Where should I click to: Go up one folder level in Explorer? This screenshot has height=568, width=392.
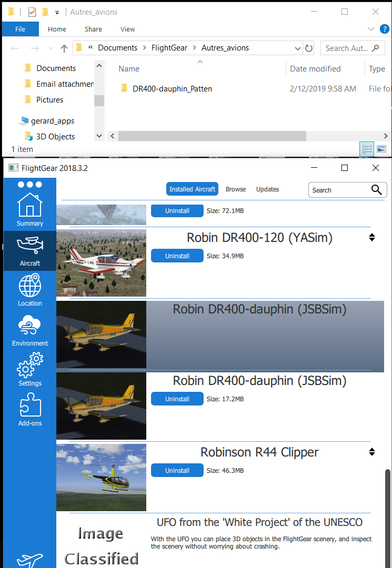(x=64, y=48)
